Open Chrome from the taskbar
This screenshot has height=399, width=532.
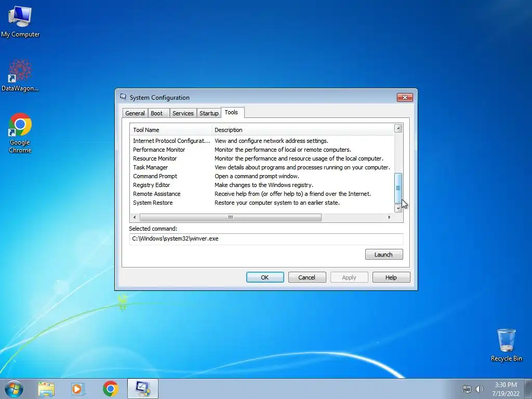click(110, 389)
